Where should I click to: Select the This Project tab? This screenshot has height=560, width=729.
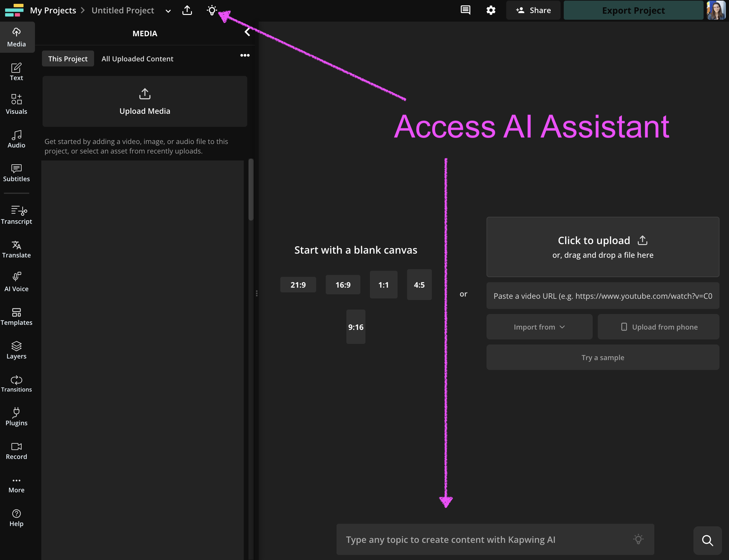68,59
